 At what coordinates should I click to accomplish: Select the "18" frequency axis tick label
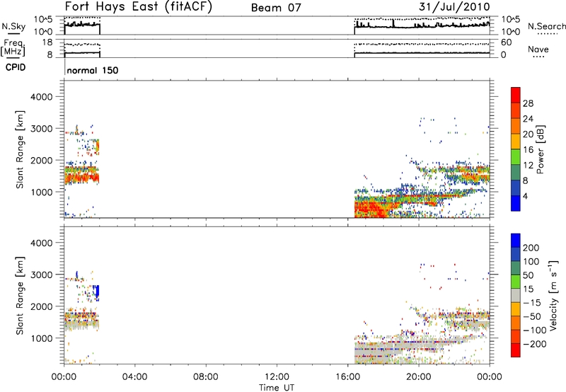[47, 42]
